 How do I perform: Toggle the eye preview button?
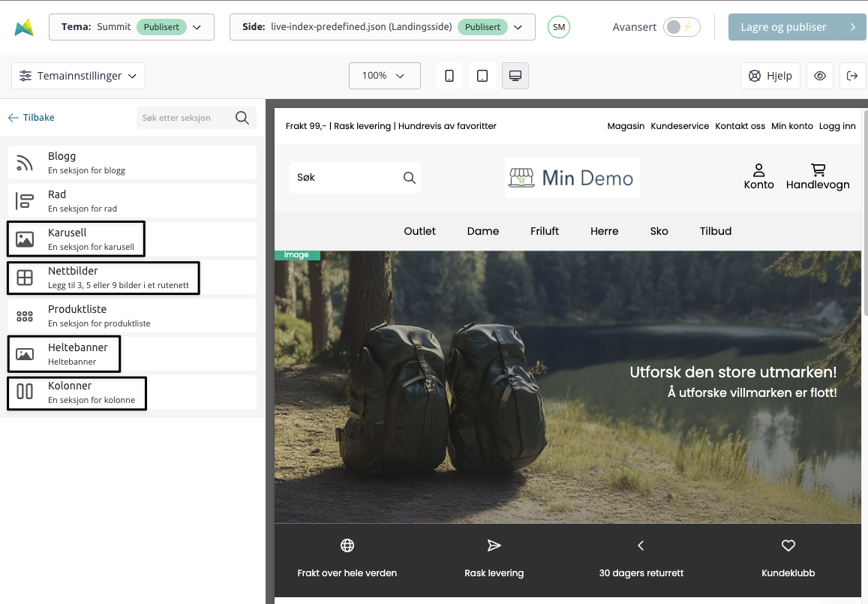click(820, 76)
